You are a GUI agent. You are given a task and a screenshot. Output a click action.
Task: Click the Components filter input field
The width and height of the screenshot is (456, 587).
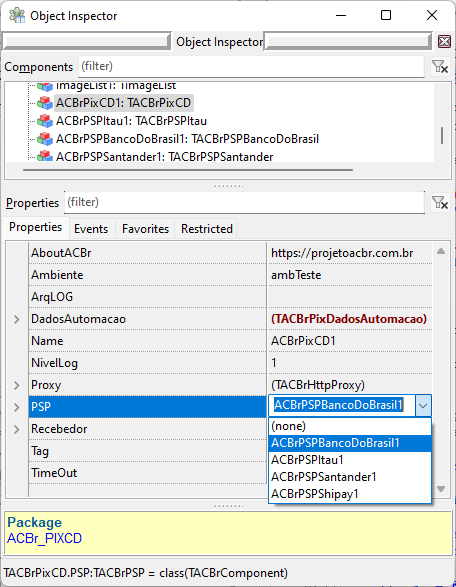tap(251, 67)
